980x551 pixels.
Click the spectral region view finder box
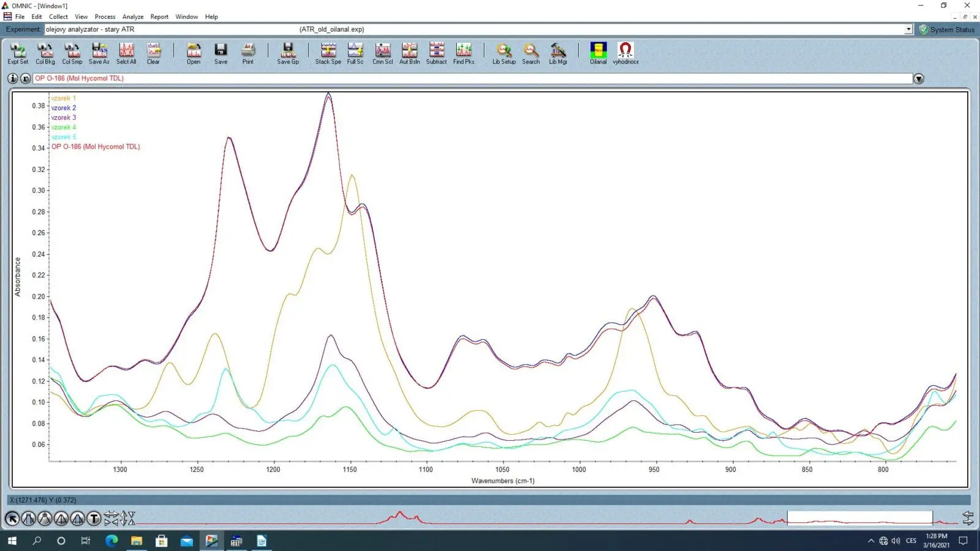tap(859, 519)
